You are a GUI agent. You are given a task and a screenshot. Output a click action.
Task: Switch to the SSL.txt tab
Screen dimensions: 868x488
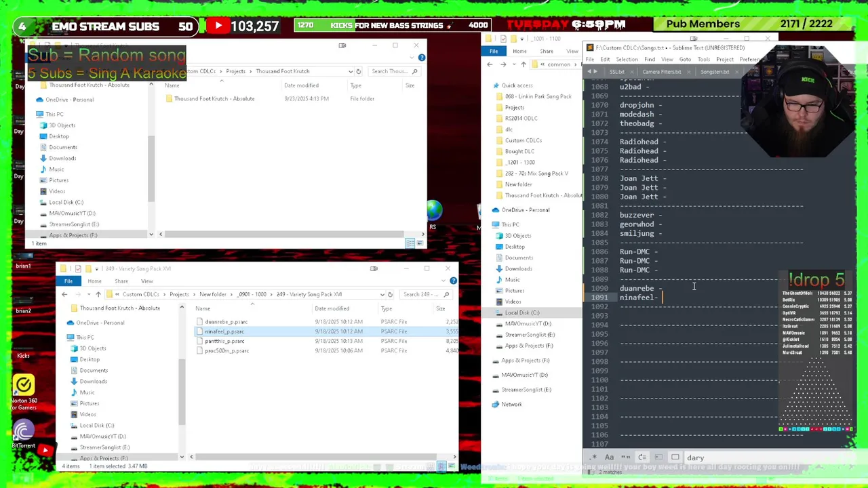tap(617, 72)
